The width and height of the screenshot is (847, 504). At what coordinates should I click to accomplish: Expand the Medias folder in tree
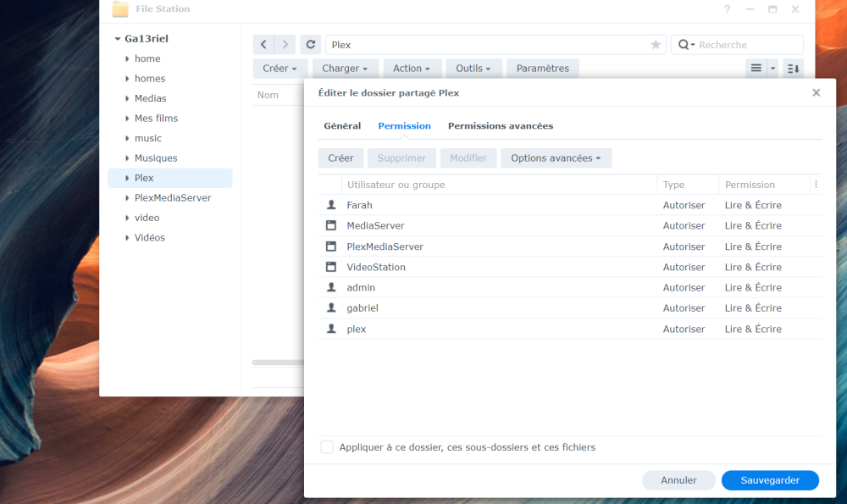click(127, 98)
